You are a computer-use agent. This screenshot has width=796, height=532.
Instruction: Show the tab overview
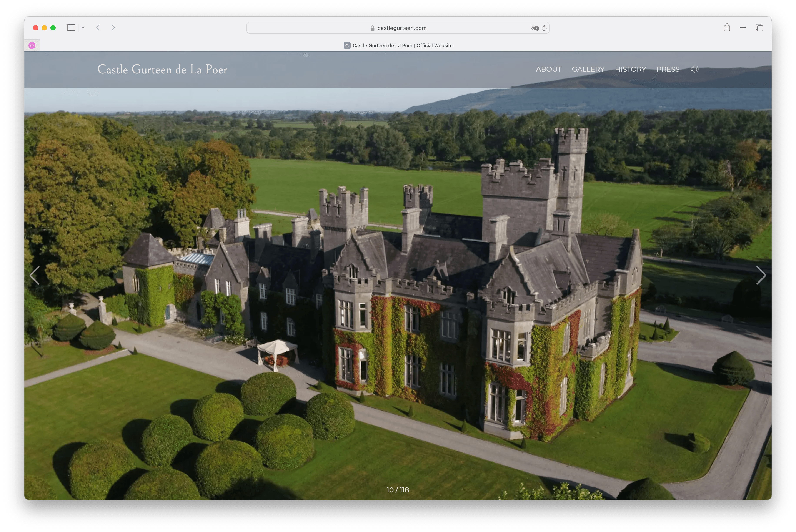(759, 28)
